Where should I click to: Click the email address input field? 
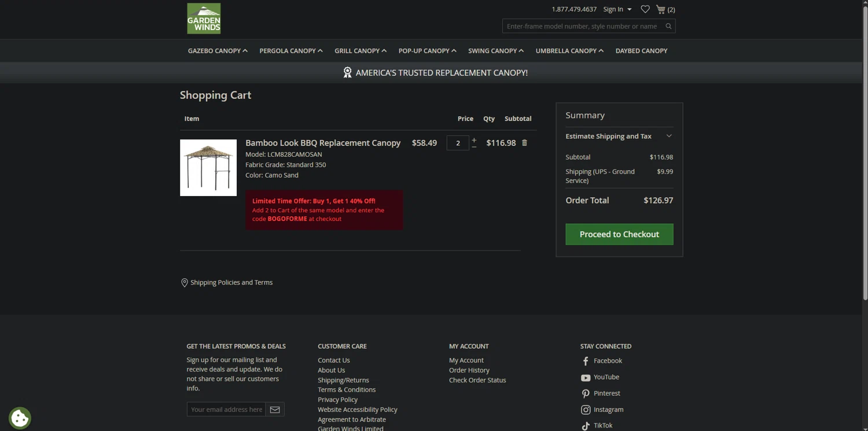pyautogui.click(x=226, y=410)
